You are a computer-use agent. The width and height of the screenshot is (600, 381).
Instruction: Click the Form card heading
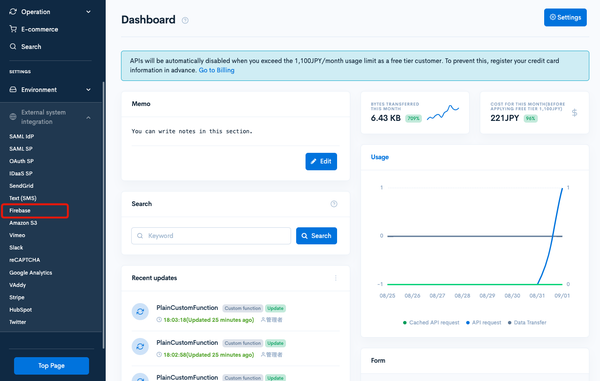378,360
